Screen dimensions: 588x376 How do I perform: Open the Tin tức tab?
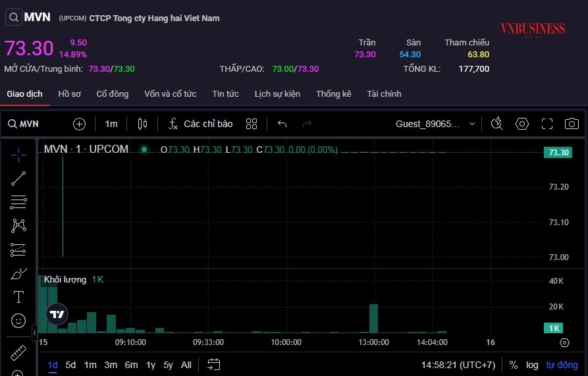(225, 94)
